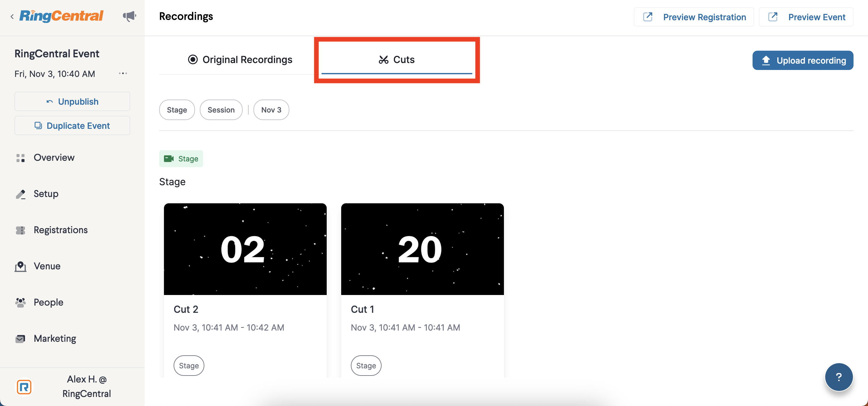
Task: Click the Marketing envelope icon
Action: [20, 338]
